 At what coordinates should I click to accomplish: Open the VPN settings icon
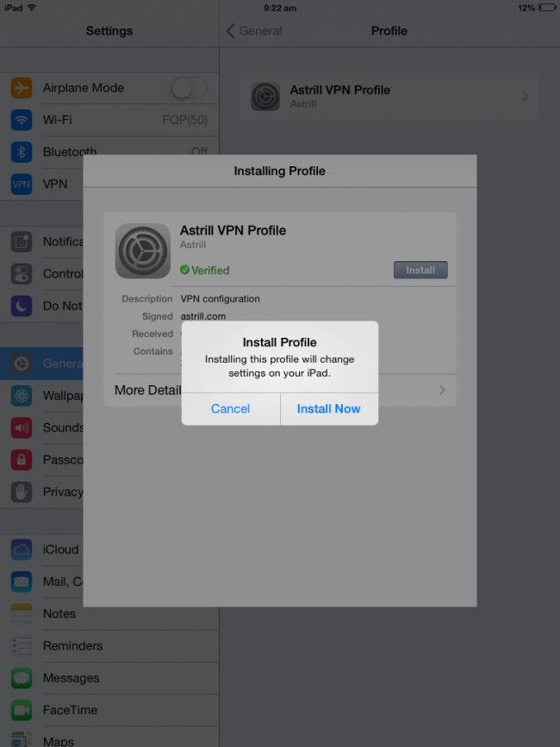(x=22, y=184)
